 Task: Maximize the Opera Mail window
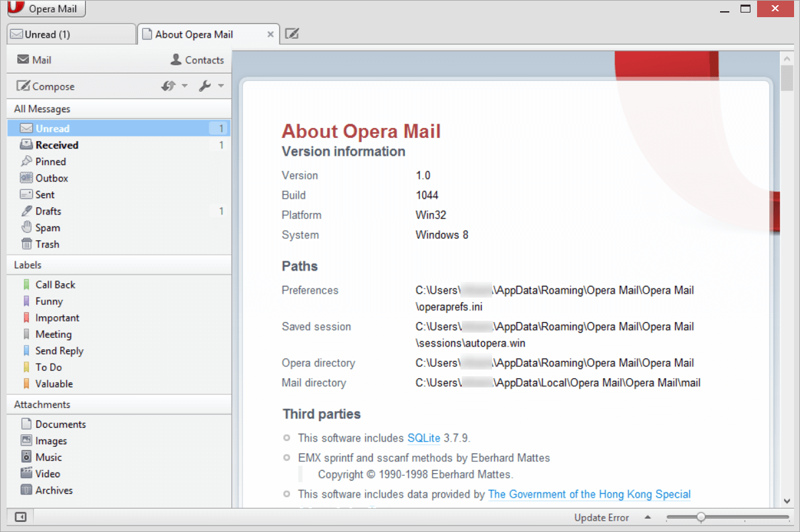tap(745, 9)
